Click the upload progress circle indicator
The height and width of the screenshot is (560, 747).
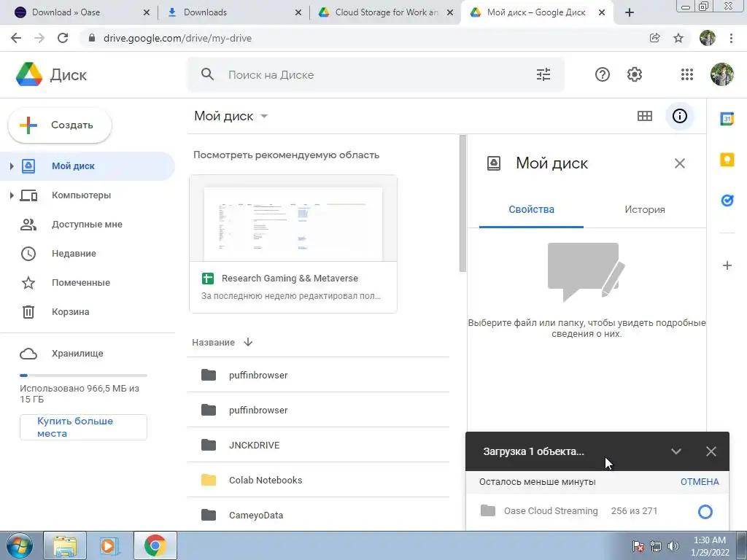tap(705, 511)
